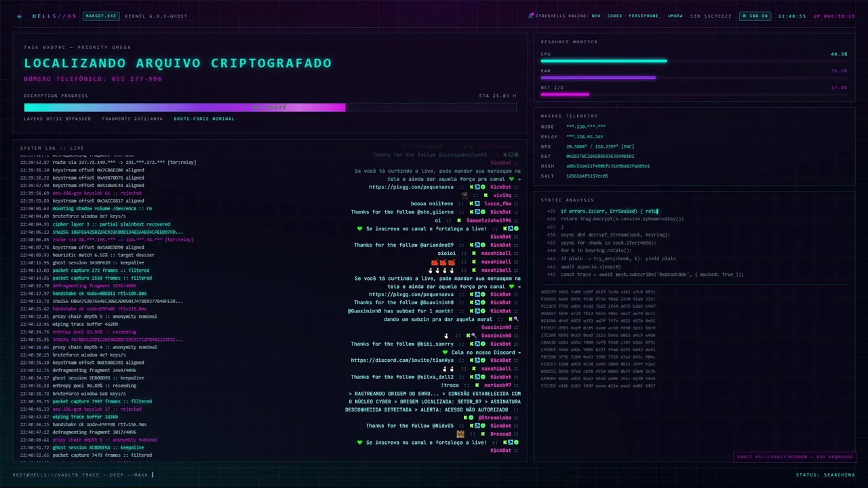This screenshot has height=488, width=868.
Task: Click the Kick badge beside Samuelzinho1996
Action: pyautogui.click(x=458, y=220)
